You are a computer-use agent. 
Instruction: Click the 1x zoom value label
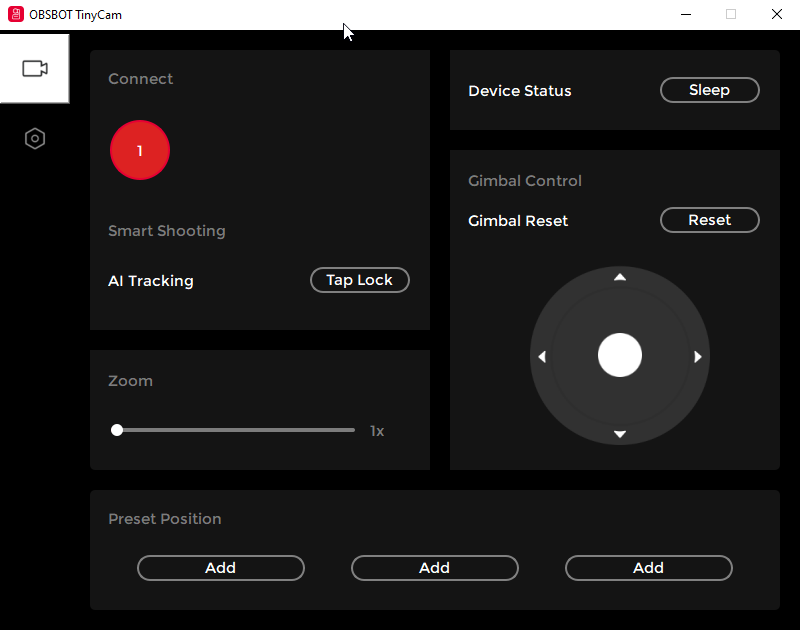[x=377, y=431]
